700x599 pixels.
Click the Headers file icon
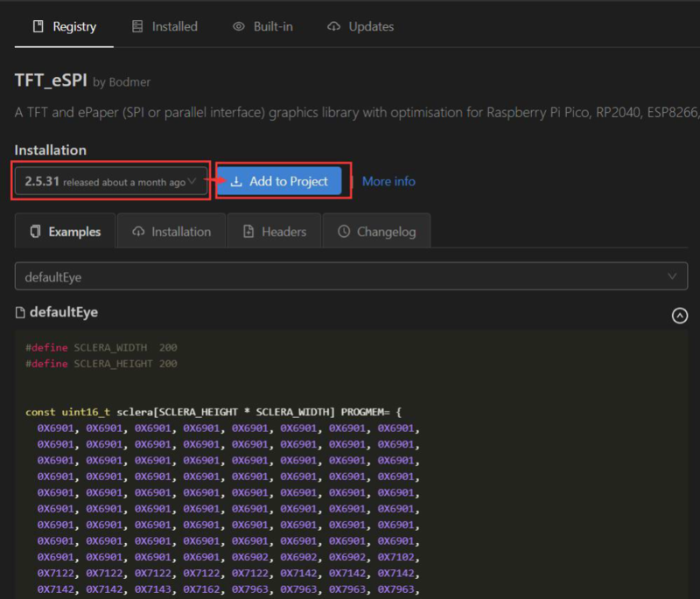tap(248, 232)
